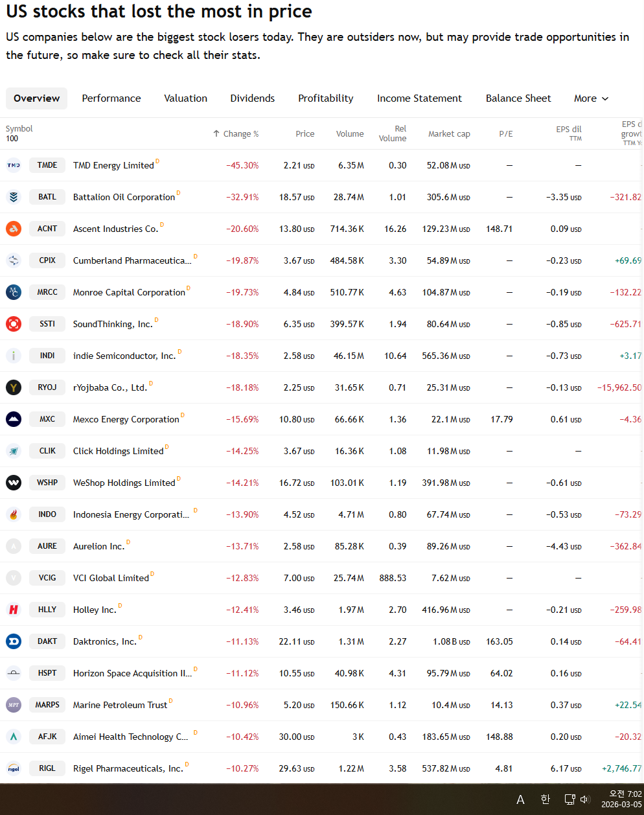644x815 pixels.
Task: Click the Monroe Capital logo icon
Action: tap(14, 292)
